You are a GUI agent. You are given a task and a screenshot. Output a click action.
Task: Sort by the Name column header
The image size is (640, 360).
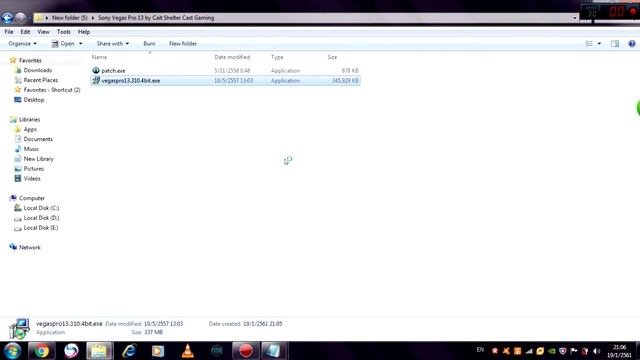(99, 57)
